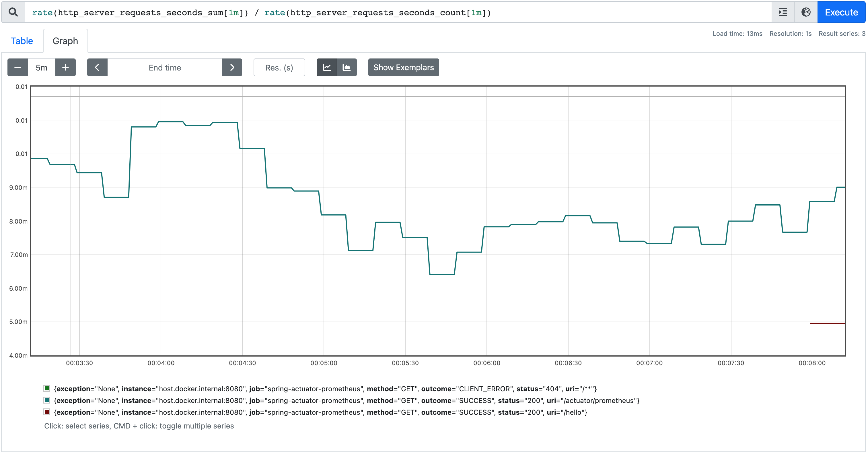Click the Show Exemplars button

pyautogui.click(x=403, y=67)
